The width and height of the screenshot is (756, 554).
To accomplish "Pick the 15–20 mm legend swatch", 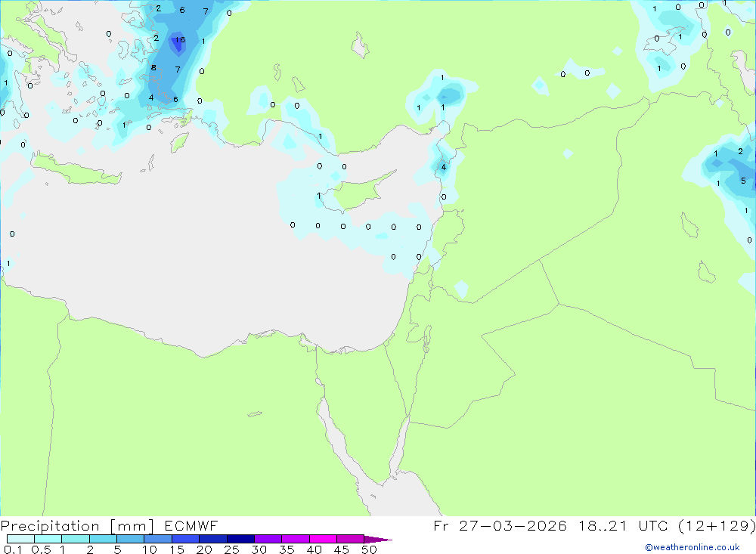I will pyautogui.click(x=186, y=539).
